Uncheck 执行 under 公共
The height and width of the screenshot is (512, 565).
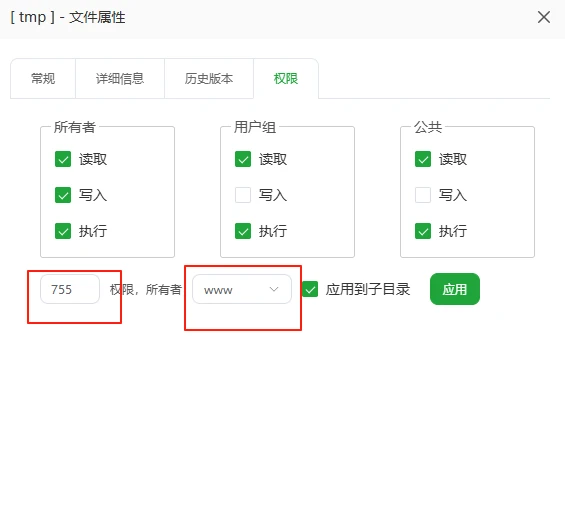coord(423,231)
